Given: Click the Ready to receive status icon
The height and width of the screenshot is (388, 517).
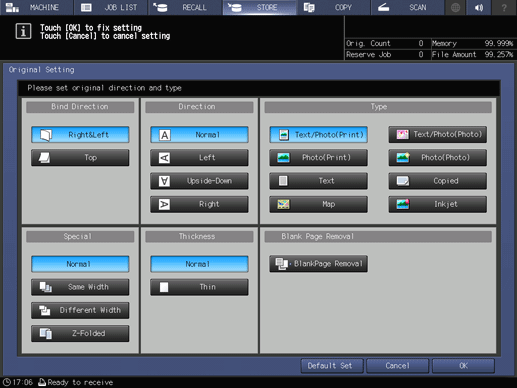Looking at the screenshot, I should (x=42, y=382).
